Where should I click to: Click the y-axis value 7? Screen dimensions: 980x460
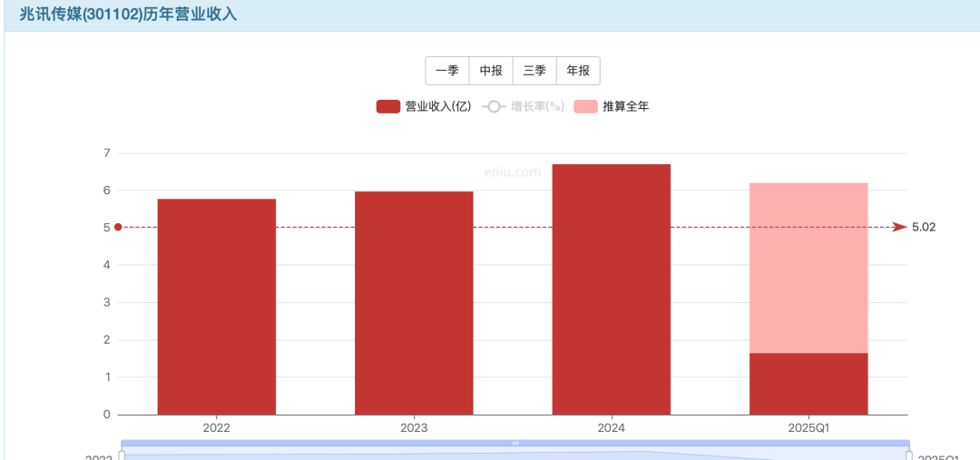point(107,153)
